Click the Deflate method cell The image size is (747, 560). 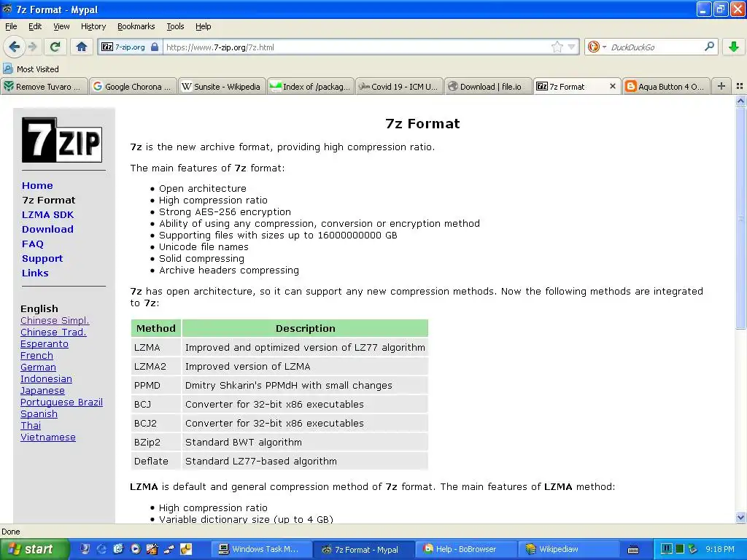tap(156, 461)
